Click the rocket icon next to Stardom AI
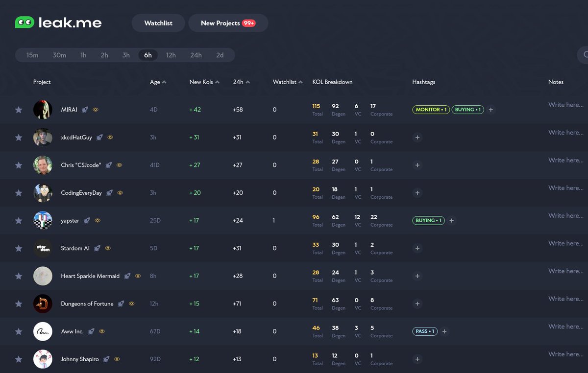The height and width of the screenshot is (373, 588). [97, 248]
